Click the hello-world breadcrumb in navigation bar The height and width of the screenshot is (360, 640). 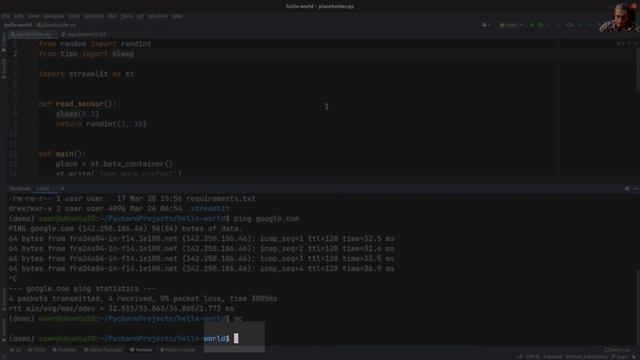[x=18, y=25]
